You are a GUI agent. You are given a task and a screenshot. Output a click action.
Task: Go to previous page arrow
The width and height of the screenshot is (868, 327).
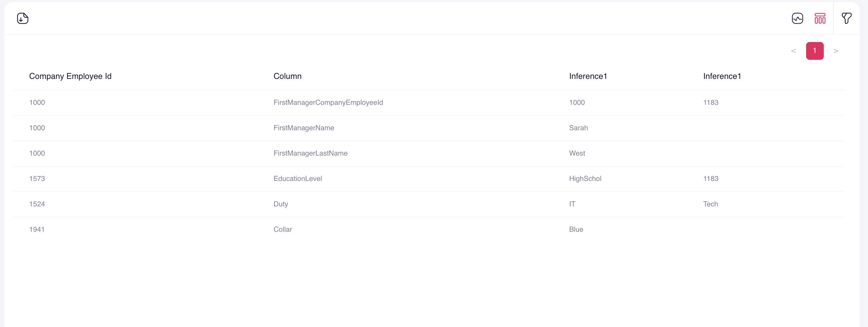coord(793,51)
